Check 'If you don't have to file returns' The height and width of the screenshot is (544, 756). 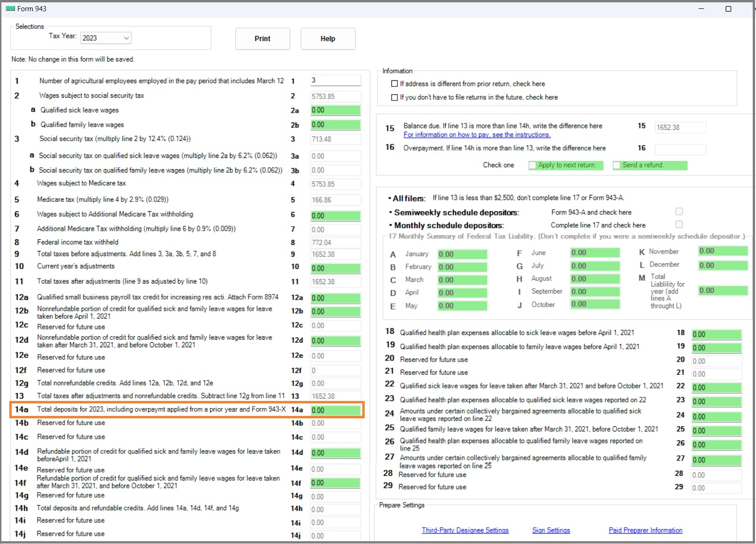(395, 97)
